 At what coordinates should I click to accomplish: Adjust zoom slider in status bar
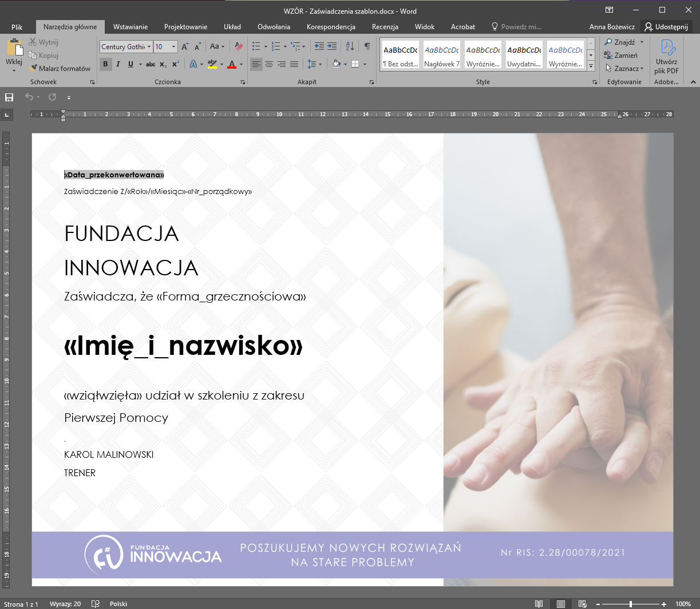[x=631, y=604]
